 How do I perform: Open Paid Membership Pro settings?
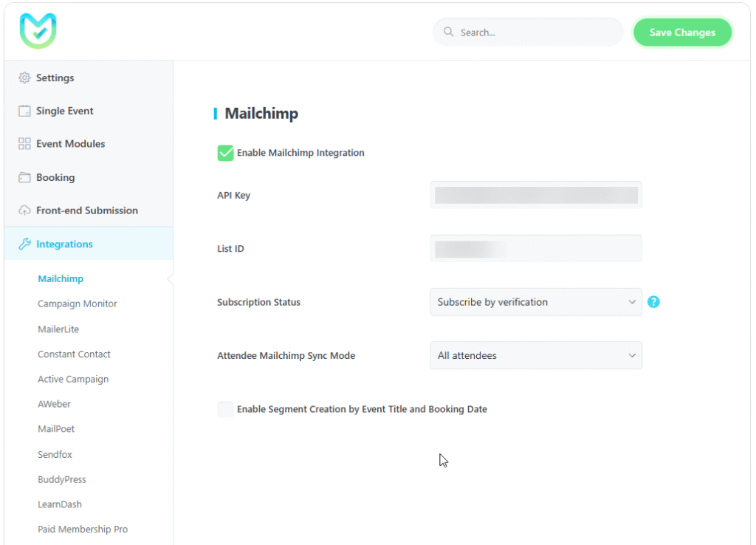click(x=82, y=529)
